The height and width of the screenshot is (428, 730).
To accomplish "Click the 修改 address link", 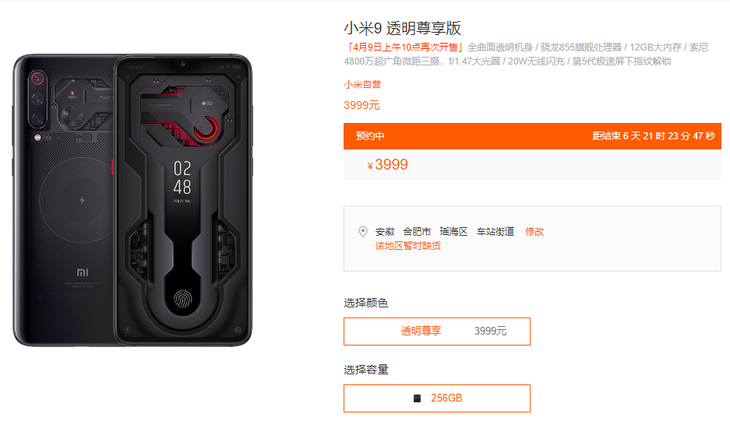I will [x=534, y=231].
